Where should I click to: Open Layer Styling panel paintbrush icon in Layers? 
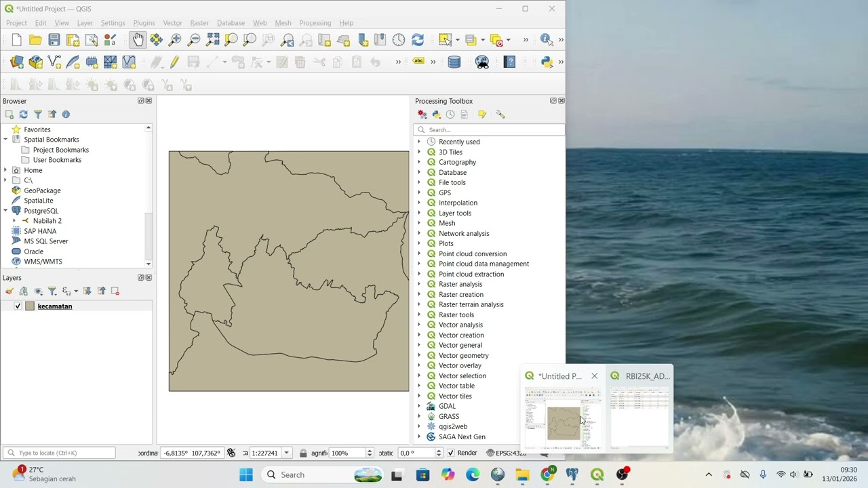pyautogui.click(x=9, y=291)
